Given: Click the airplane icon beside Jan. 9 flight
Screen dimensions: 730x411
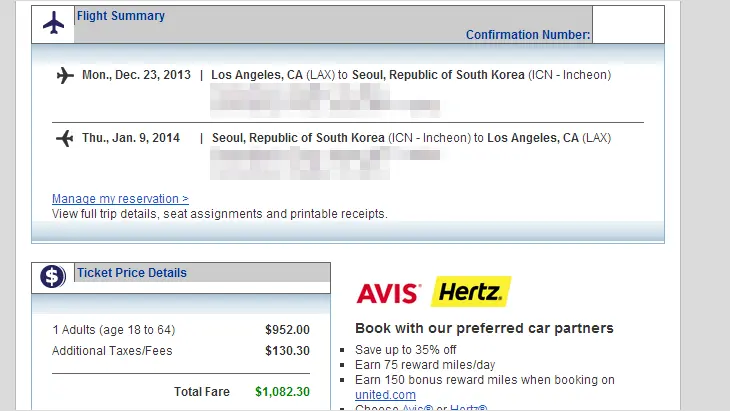Looking at the screenshot, I should coord(66,138).
